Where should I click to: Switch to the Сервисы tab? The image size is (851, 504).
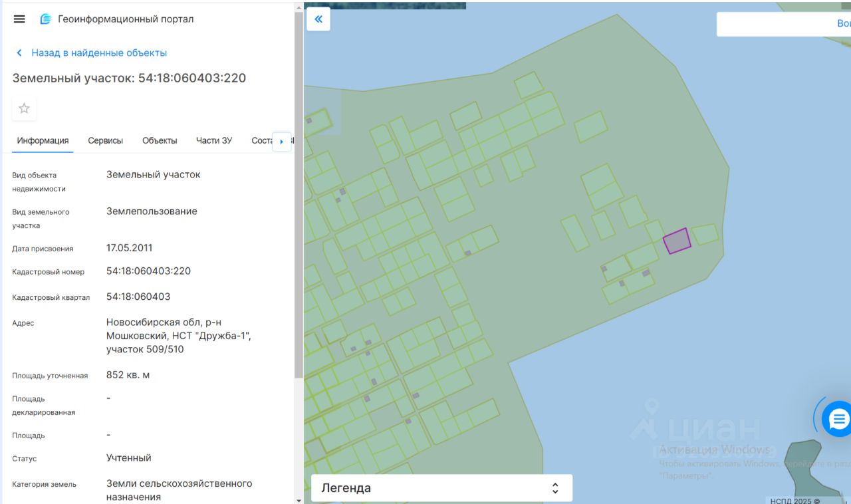(105, 141)
